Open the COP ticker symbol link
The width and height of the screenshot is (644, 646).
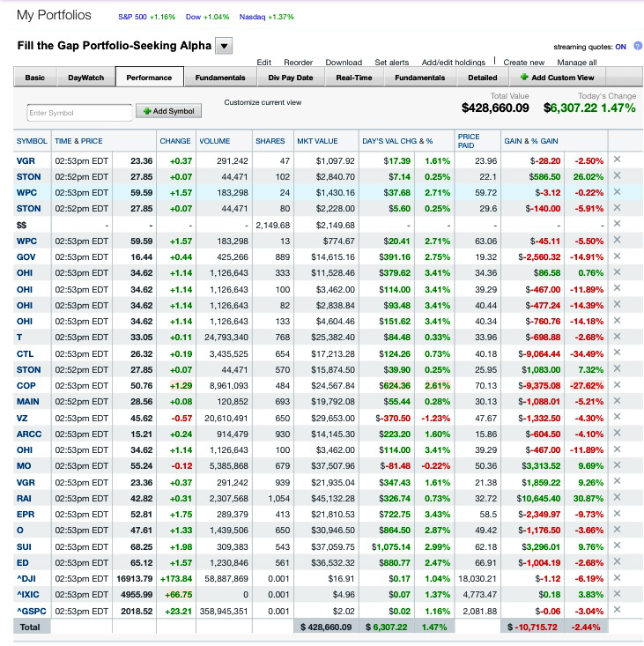(x=26, y=386)
